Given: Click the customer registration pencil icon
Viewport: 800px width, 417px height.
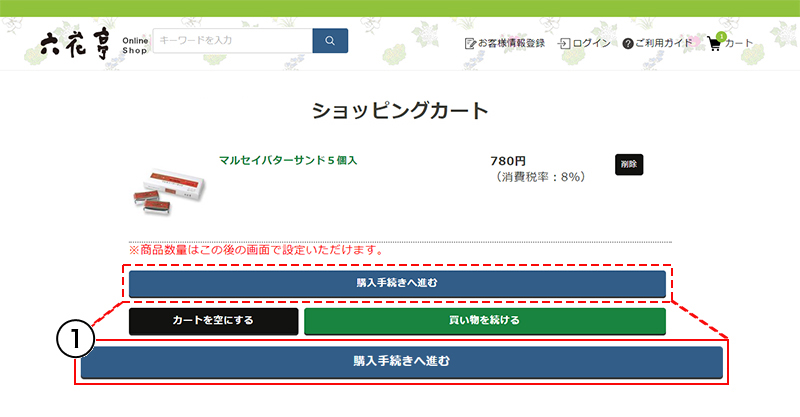Looking at the screenshot, I should point(470,44).
